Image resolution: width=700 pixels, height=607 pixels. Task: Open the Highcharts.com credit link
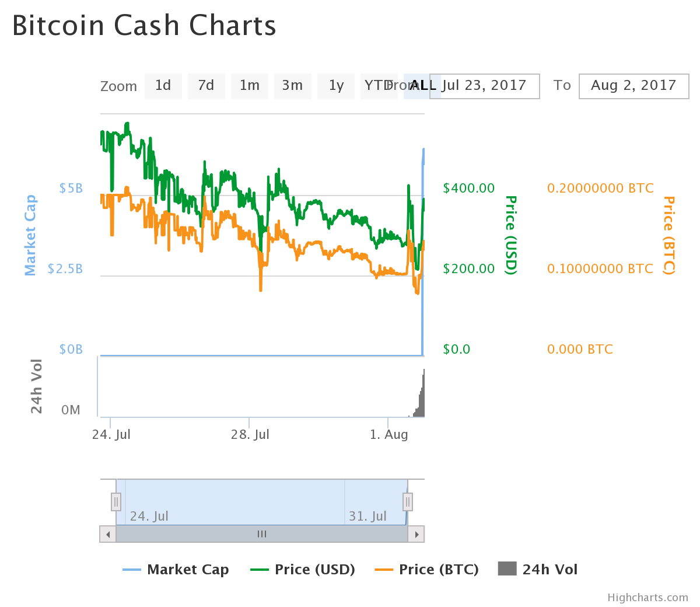(647, 598)
